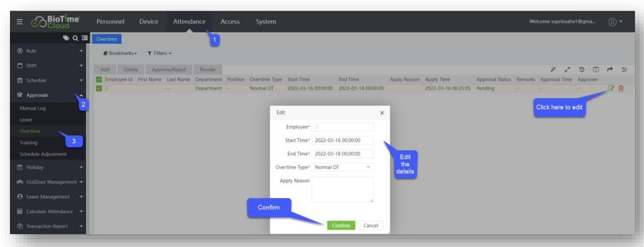Viewport: 644px width, 247px height.
Task: Click the green edit icon in the Pending row
Action: (611, 88)
